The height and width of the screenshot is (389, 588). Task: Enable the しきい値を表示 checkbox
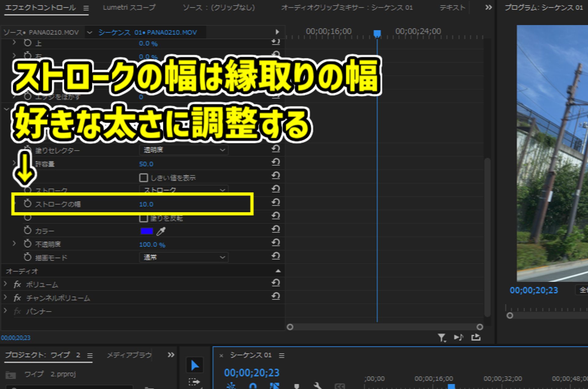(143, 177)
